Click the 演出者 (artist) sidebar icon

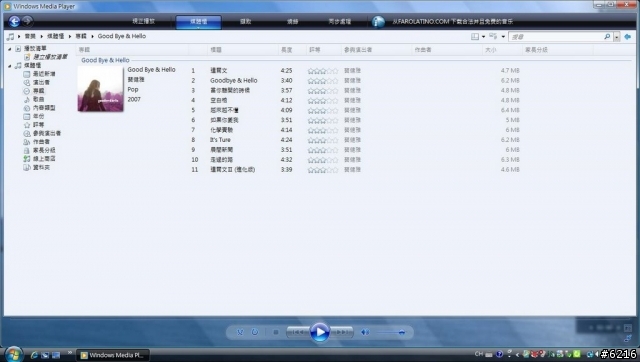point(27,82)
